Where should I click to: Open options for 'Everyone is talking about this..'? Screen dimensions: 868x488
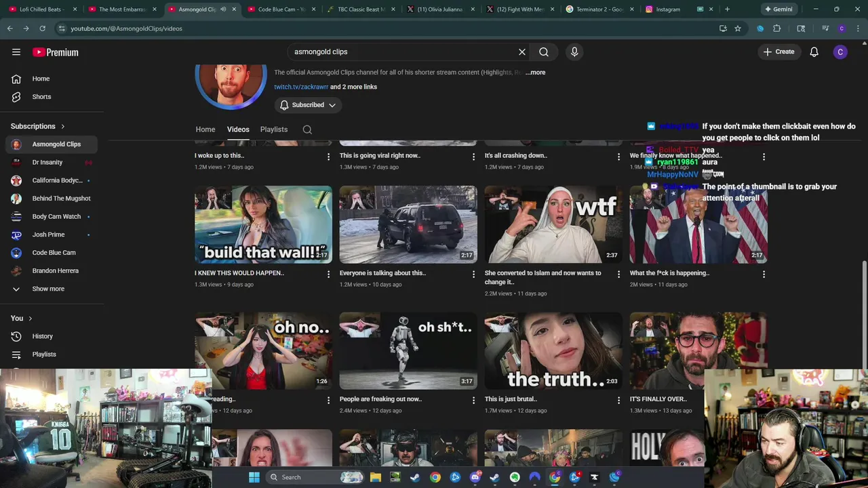[x=473, y=274]
